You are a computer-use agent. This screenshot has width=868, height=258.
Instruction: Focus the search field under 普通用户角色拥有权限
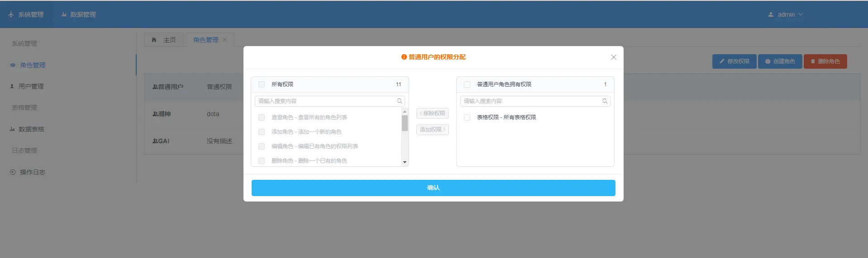[x=535, y=101]
